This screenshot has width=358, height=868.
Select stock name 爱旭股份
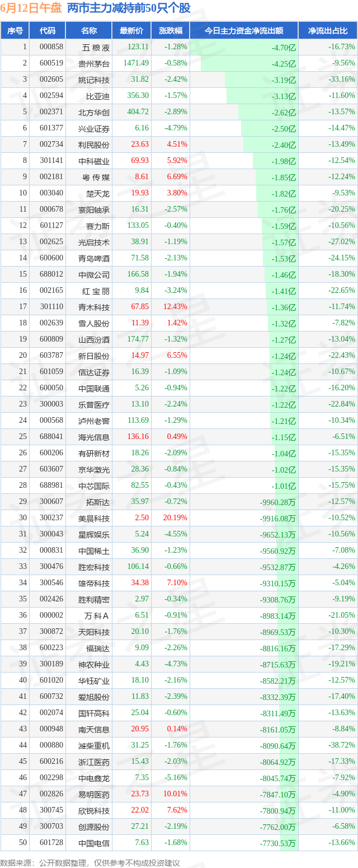(95, 697)
